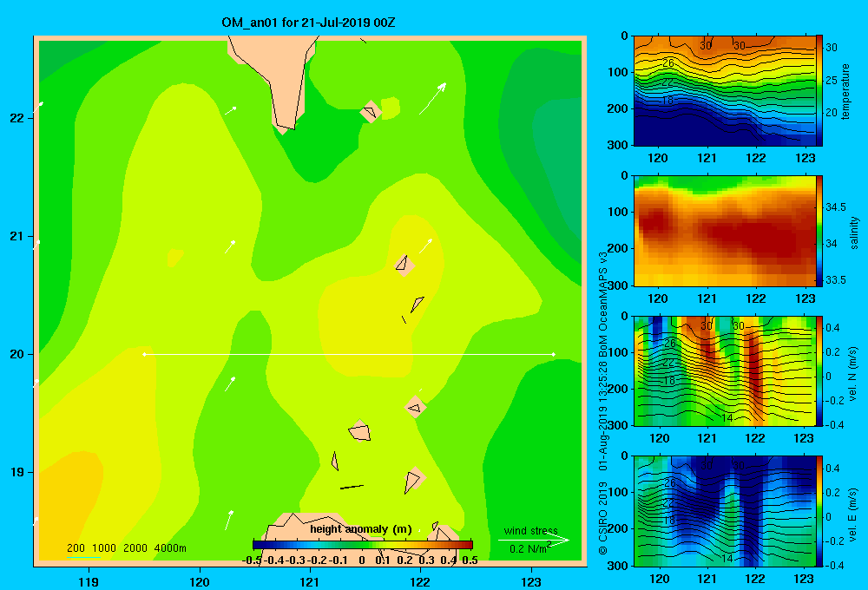Click the white transect line at 20N

click(349, 354)
